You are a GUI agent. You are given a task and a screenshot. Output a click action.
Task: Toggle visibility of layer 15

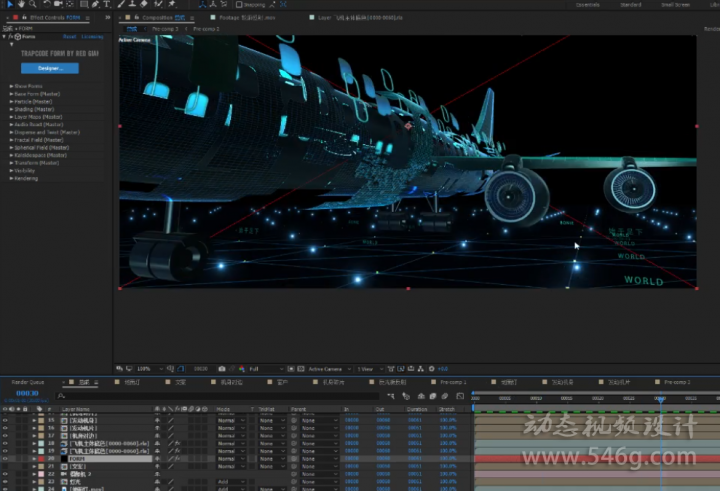click(x=5, y=420)
